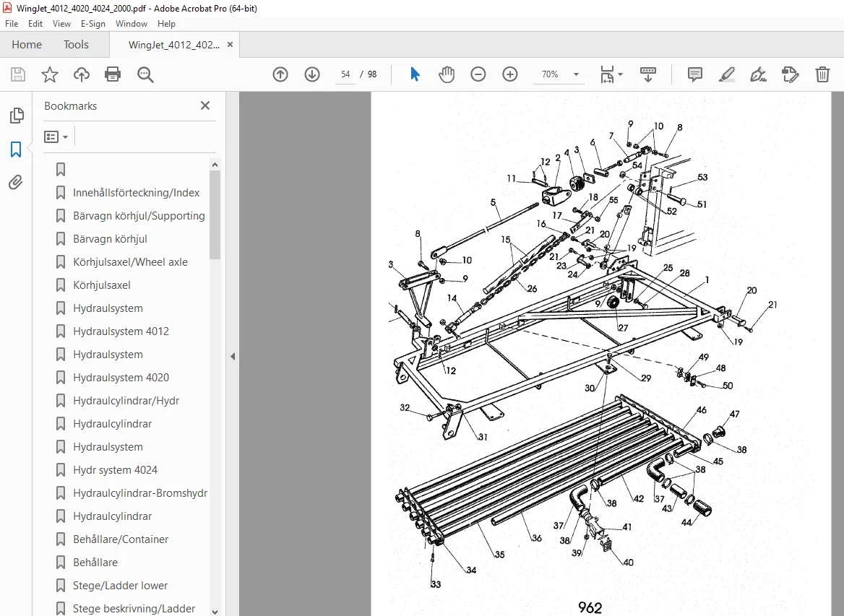Open the Hydraulsystem 4020 bookmark
Image resolution: width=844 pixels, height=616 pixels.
pyautogui.click(x=121, y=378)
